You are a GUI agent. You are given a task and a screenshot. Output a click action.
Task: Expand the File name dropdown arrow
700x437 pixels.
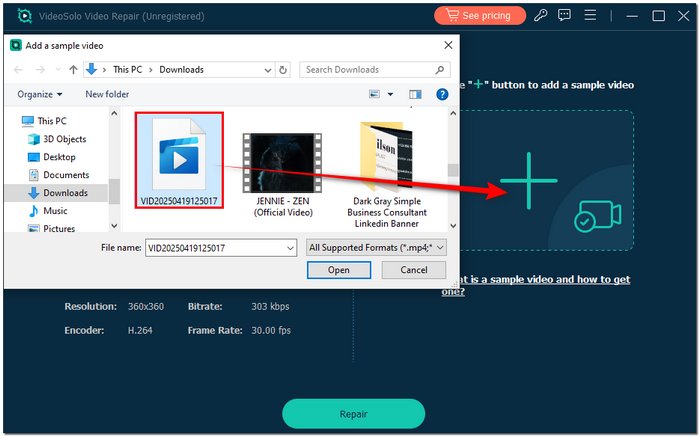[291, 248]
